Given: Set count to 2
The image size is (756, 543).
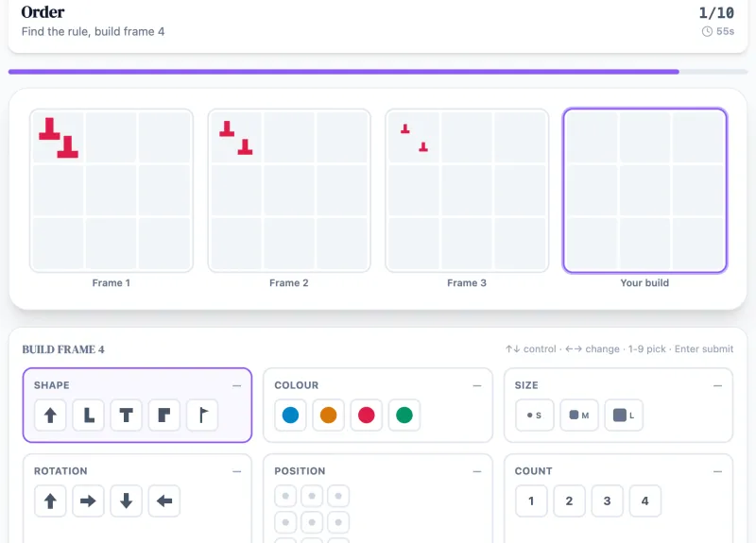Looking at the screenshot, I should coord(570,501).
